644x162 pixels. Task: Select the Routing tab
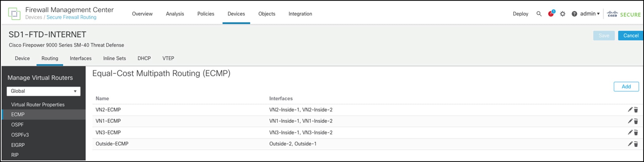click(50, 58)
